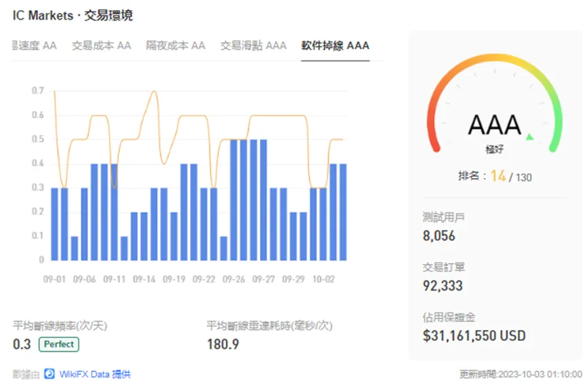
Task: Click the 0.7 y-axis label
Action: (37, 90)
